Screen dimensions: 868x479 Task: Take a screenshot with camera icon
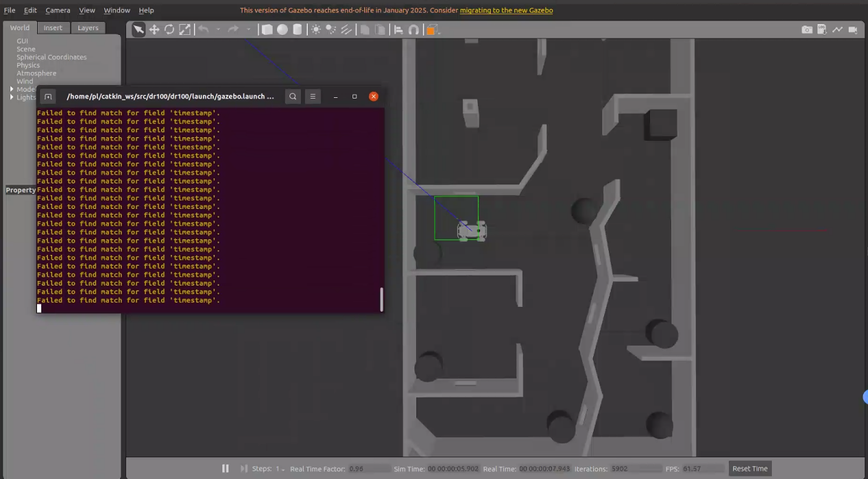point(807,29)
